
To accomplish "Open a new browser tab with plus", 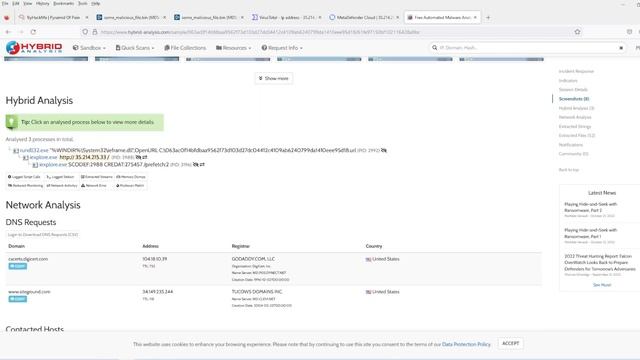I will point(488,18).
